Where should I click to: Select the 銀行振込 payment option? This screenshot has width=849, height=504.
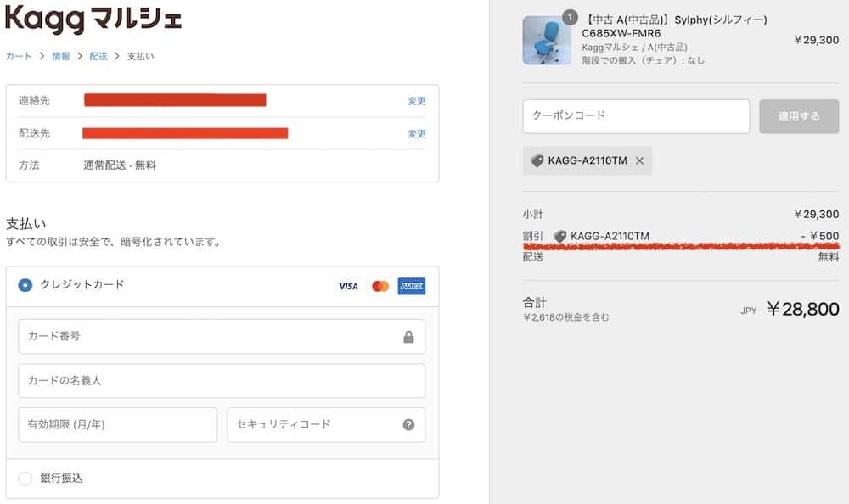(25, 479)
